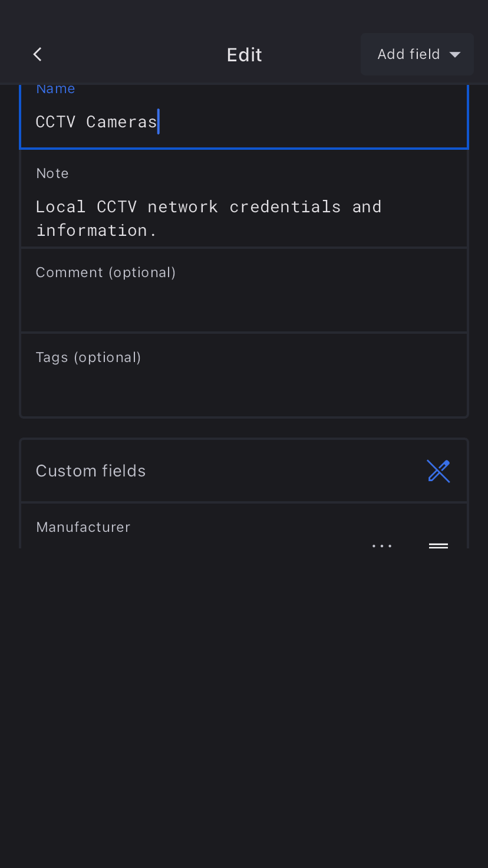Grab the Manufacturer field reorder handle
The width and height of the screenshot is (488, 868).
tap(438, 546)
